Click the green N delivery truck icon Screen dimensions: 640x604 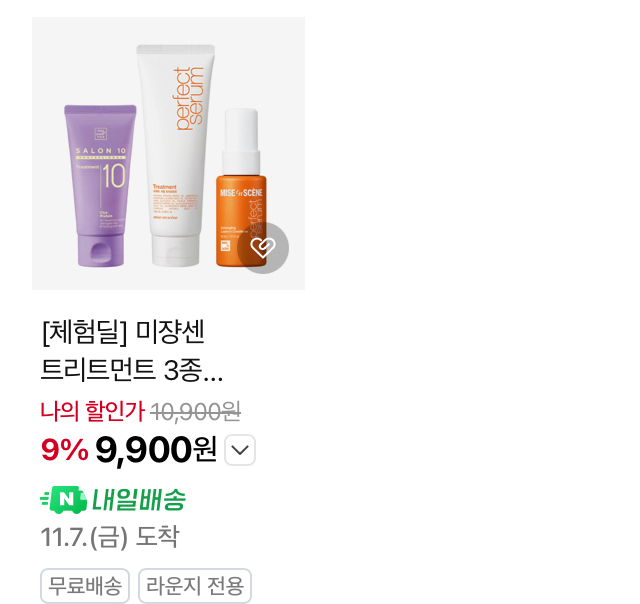point(64,500)
